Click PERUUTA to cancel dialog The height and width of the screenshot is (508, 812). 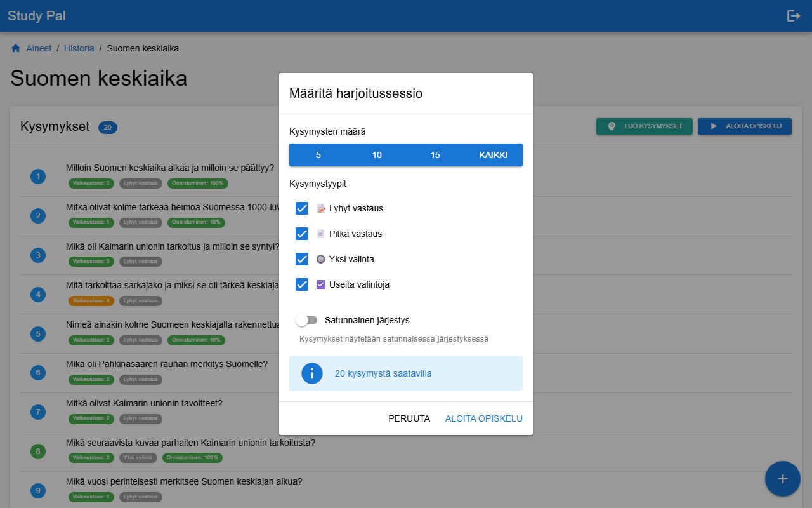tap(409, 418)
